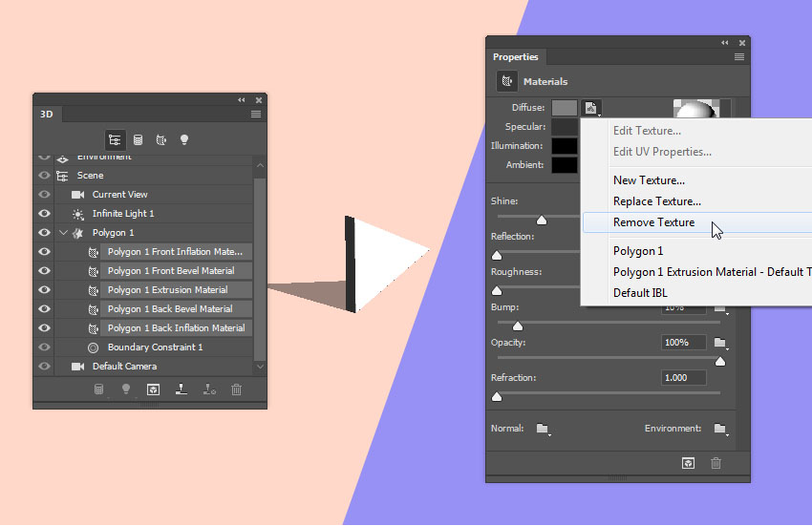Click the Ambient color swatch
Viewport: 812px width, 526px height.
point(565,165)
